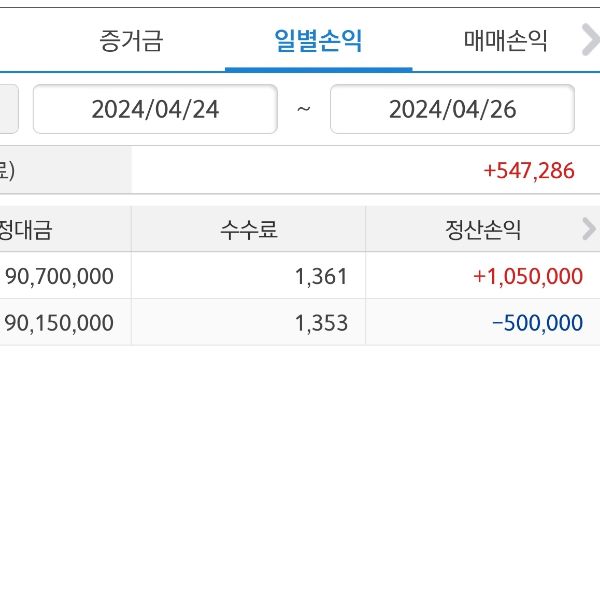Viewport: 600px width, 600px height.
Task: Sort by the 수수료 column header
Action: pyautogui.click(x=248, y=230)
